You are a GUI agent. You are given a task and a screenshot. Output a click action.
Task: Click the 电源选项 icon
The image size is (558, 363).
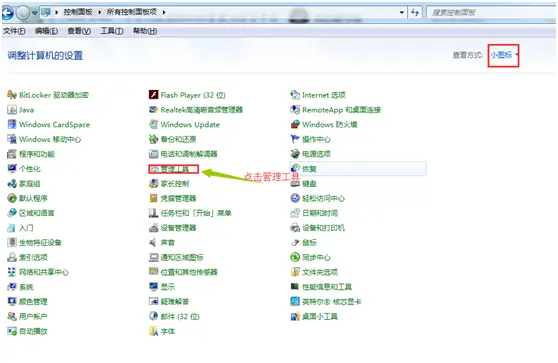coord(295,154)
